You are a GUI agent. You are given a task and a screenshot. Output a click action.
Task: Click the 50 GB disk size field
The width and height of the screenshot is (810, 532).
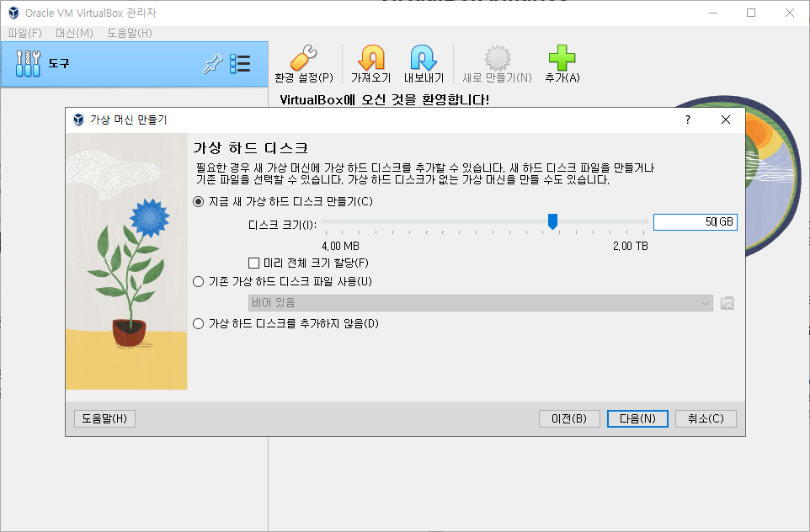click(x=695, y=222)
